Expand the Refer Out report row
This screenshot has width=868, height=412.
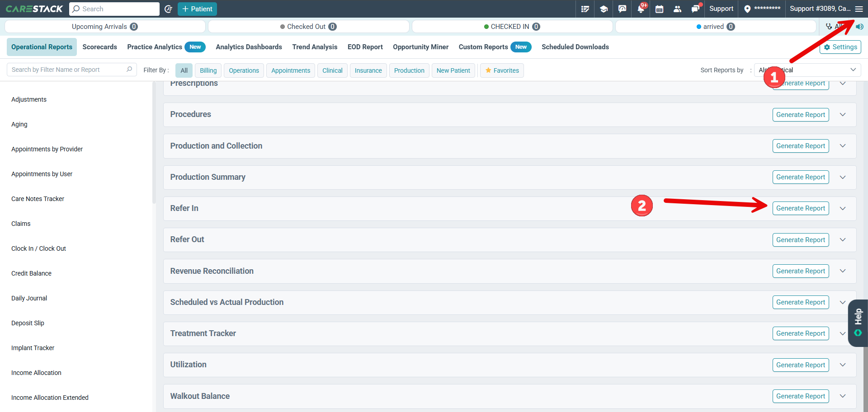843,240
